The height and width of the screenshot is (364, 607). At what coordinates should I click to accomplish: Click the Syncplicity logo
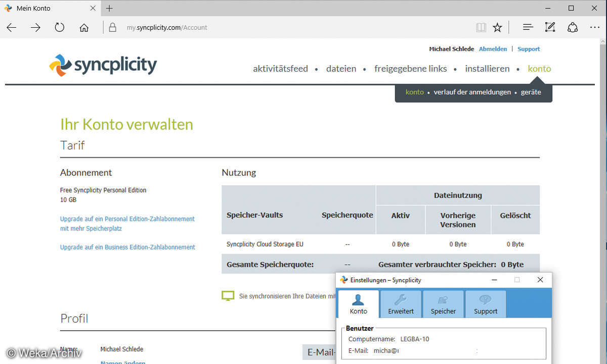[x=103, y=65]
